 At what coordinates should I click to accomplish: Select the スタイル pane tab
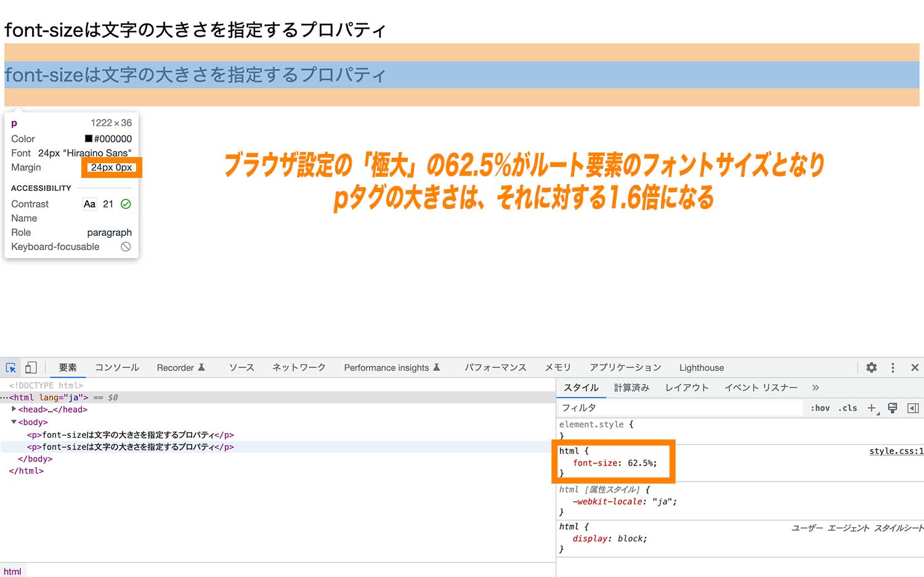pos(581,387)
